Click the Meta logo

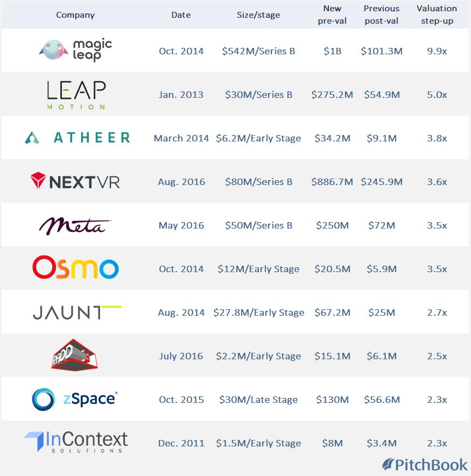pos(75,226)
